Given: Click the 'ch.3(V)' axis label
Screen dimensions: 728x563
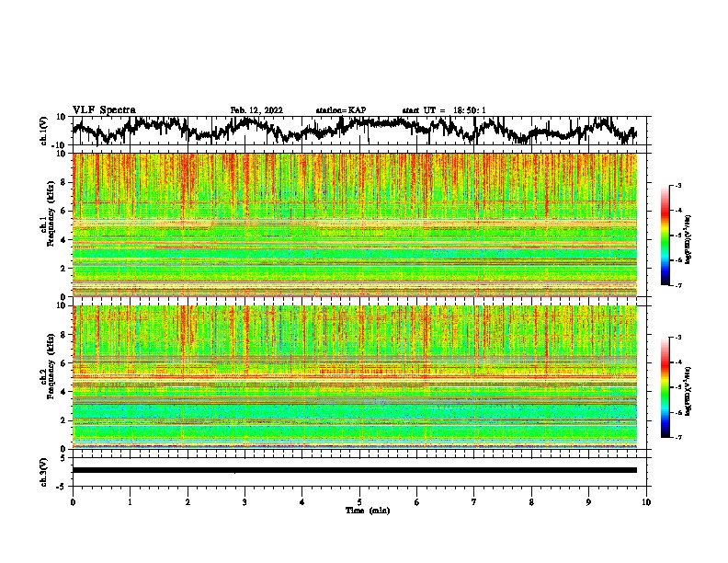Looking at the screenshot, I should (x=44, y=472).
